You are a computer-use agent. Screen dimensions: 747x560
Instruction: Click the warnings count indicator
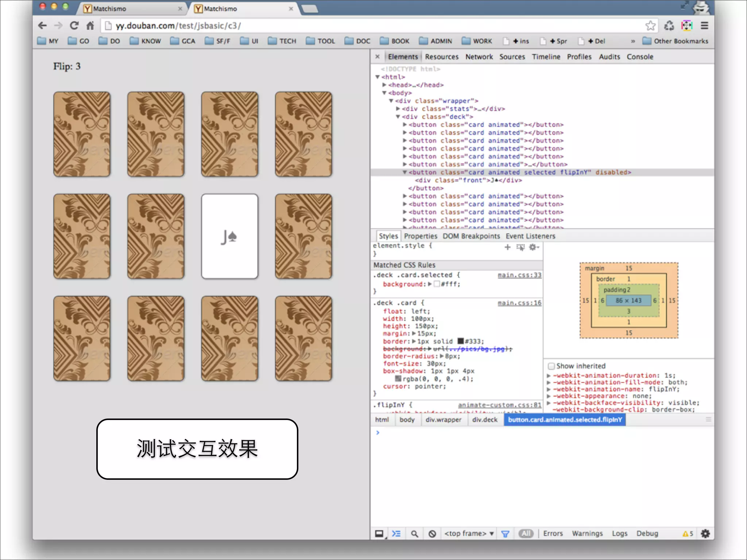(688, 534)
